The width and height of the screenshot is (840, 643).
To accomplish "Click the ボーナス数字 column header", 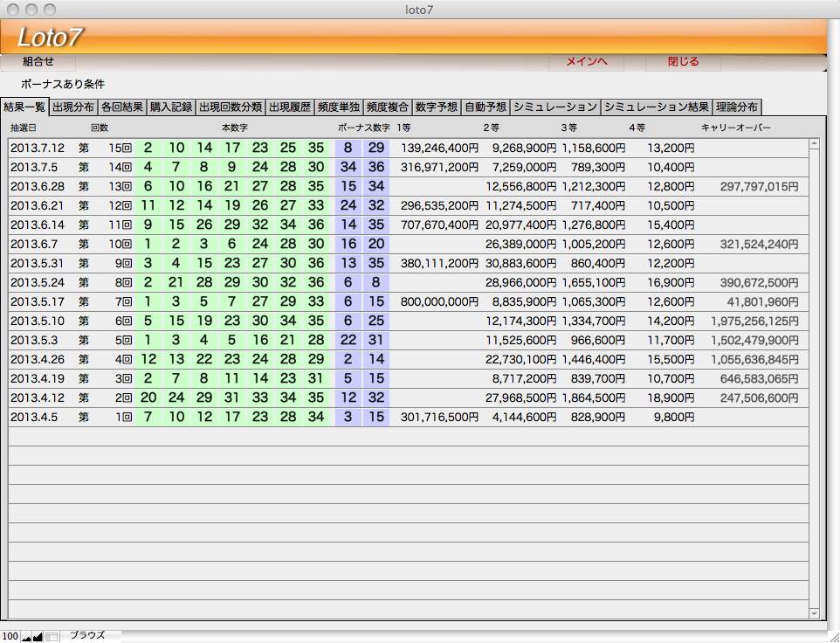I will click(364, 128).
